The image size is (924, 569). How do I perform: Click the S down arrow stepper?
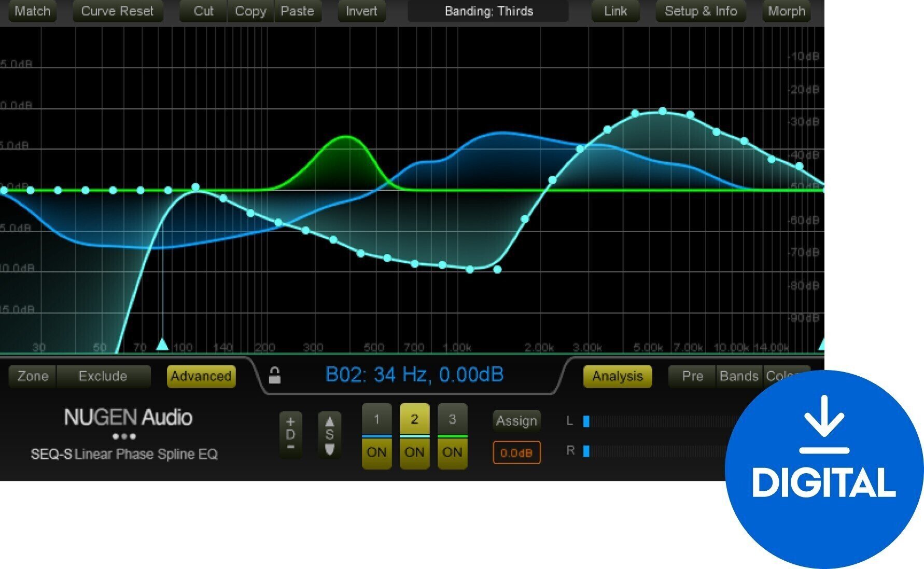330,450
